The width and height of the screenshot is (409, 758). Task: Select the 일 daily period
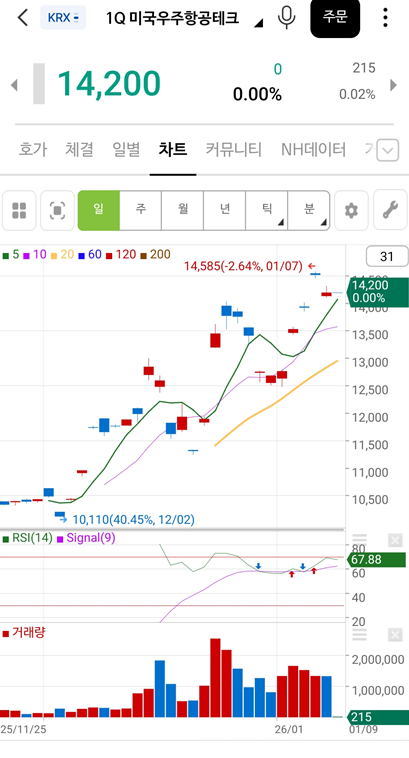[x=99, y=210]
